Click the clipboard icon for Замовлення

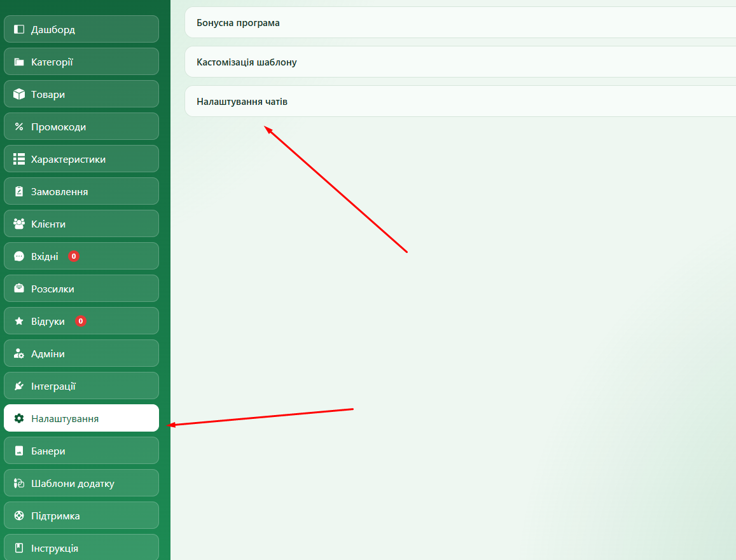point(19,191)
